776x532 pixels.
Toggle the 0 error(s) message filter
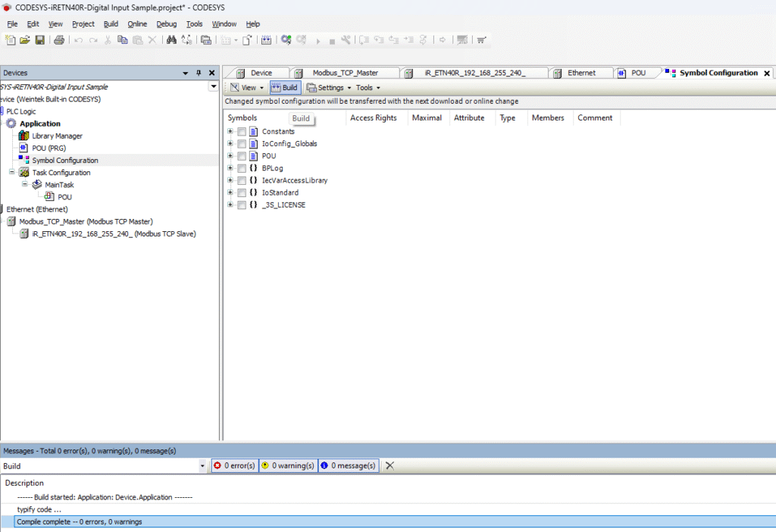coord(235,465)
